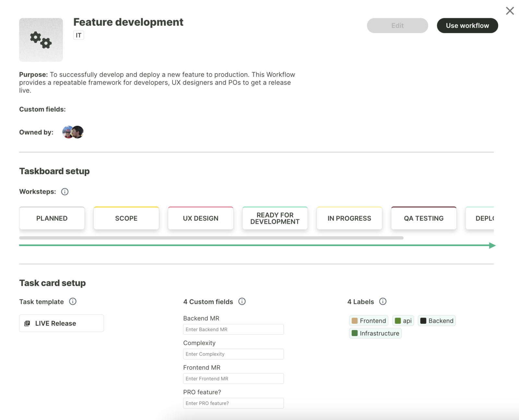Click the greyed-out Edit button
The image size is (519, 420).
pyautogui.click(x=397, y=26)
